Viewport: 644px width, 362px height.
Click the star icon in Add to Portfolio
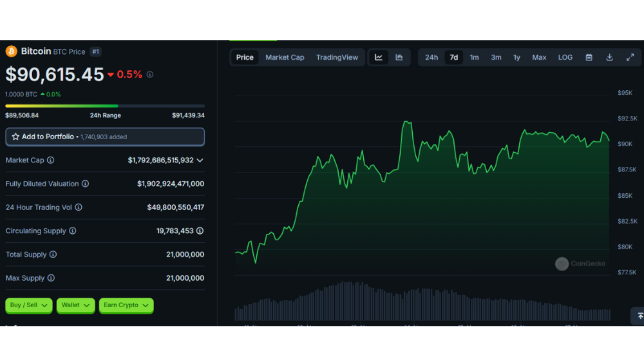[15, 137]
